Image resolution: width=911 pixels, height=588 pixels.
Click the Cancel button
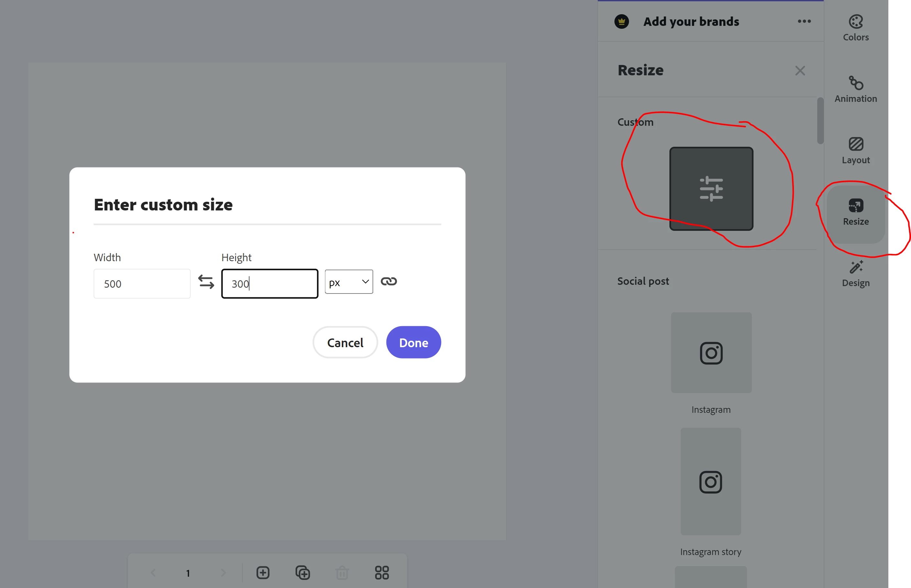point(345,343)
